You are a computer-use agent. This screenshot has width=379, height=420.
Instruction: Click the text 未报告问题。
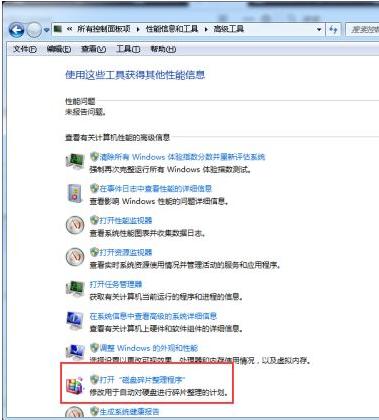pyautogui.click(x=86, y=112)
